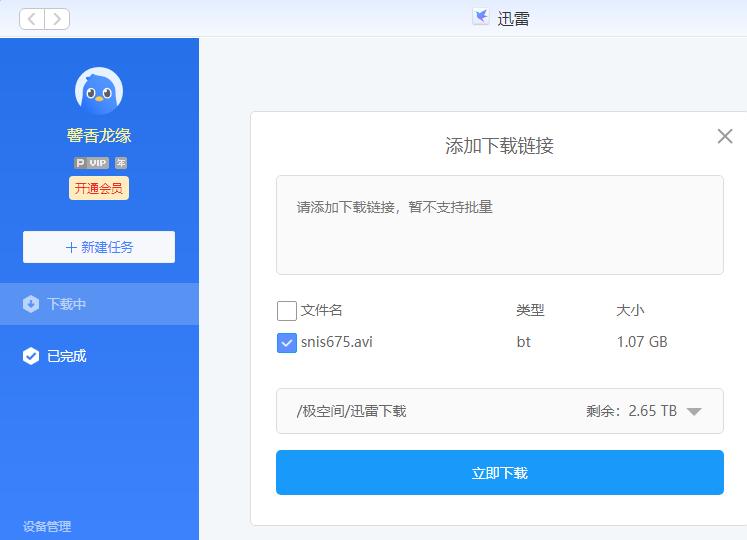Viewport: 747px width, 540px height.
Task: Open 设备管理 in the sidebar
Action: coord(47,526)
